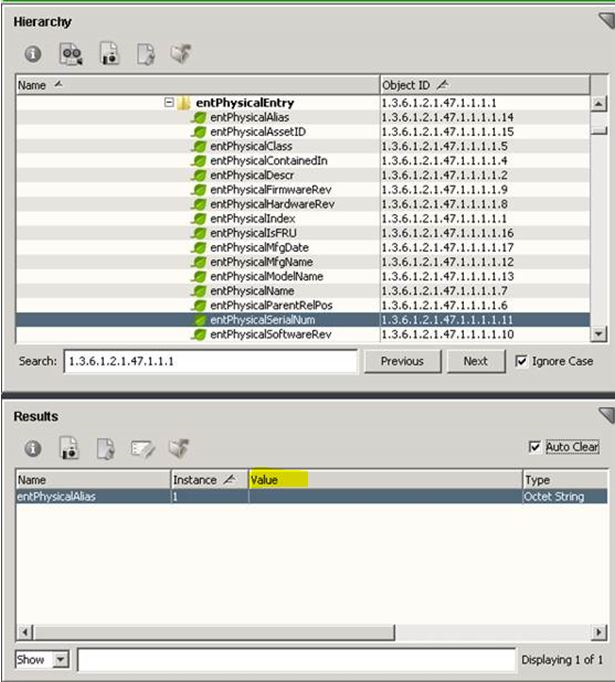This screenshot has width=615, height=682.
Task: Select entPhysicalMfgDate tree item
Action: coord(259,247)
